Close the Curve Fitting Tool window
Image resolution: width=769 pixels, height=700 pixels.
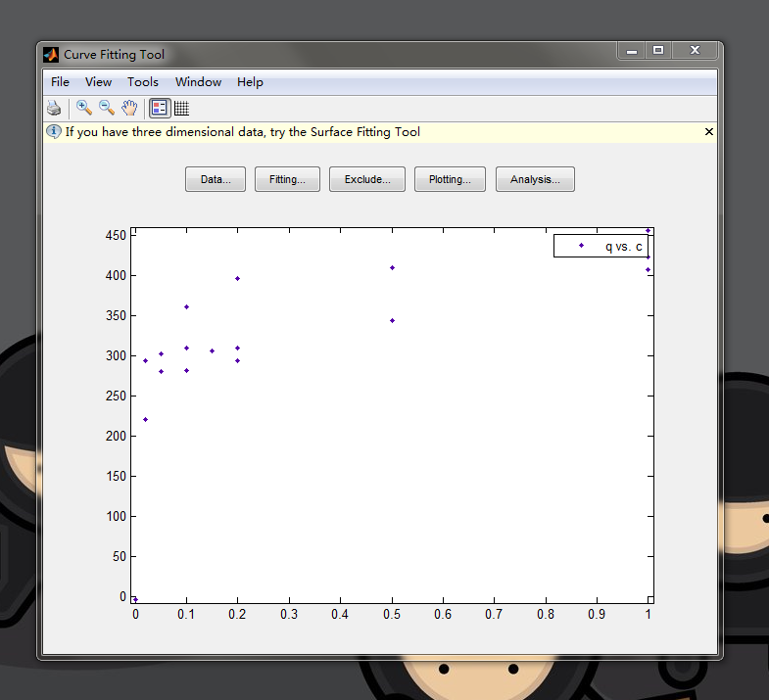pyautogui.click(x=695, y=50)
